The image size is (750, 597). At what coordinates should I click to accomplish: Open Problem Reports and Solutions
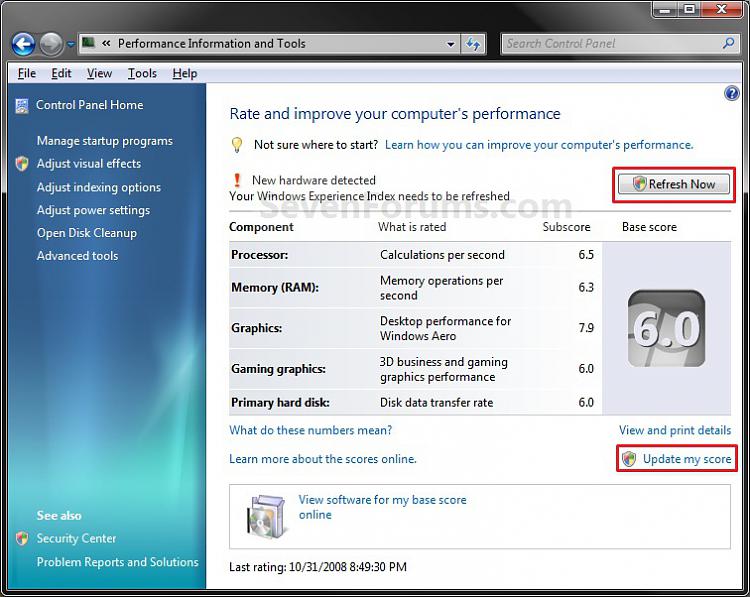[118, 562]
